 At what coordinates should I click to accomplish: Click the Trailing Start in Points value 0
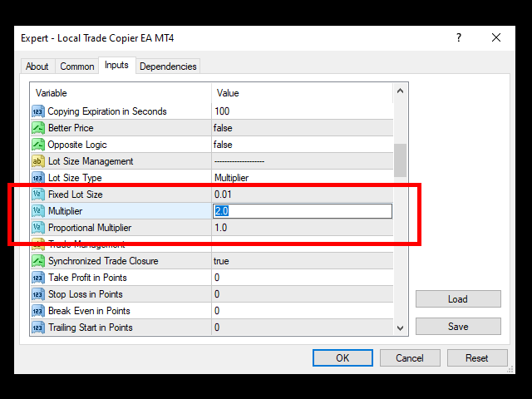coord(217,328)
